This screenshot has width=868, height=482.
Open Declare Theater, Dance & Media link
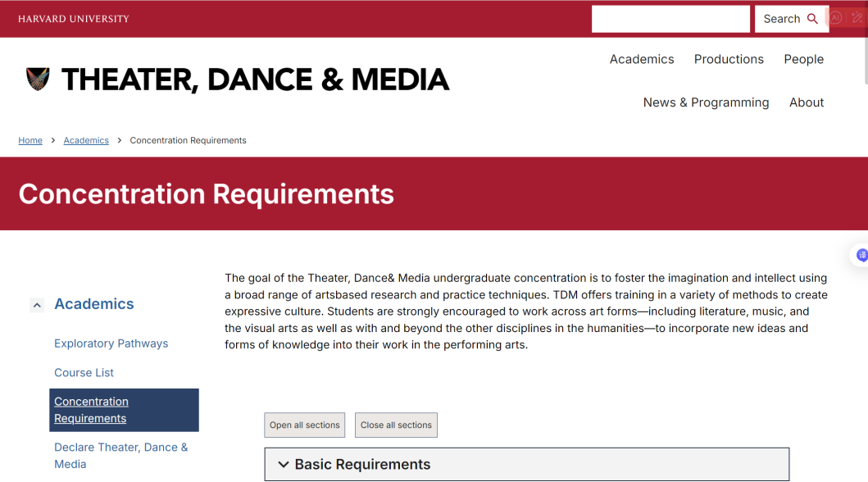pyautogui.click(x=121, y=456)
